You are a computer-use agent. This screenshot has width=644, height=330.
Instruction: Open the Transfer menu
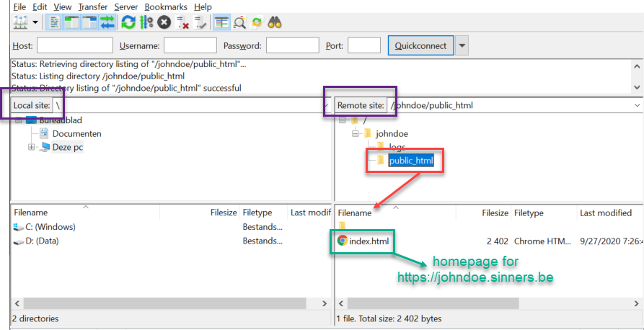pos(93,6)
